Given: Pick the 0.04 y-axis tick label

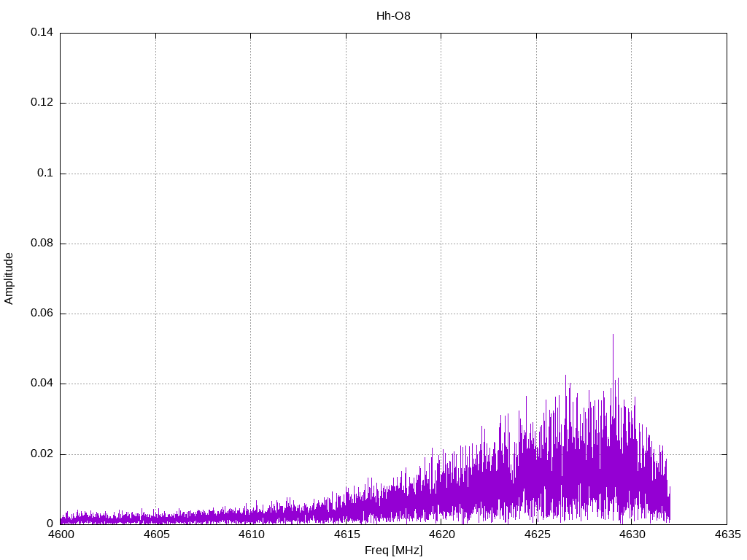Looking at the screenshot, I should (42, 384).
